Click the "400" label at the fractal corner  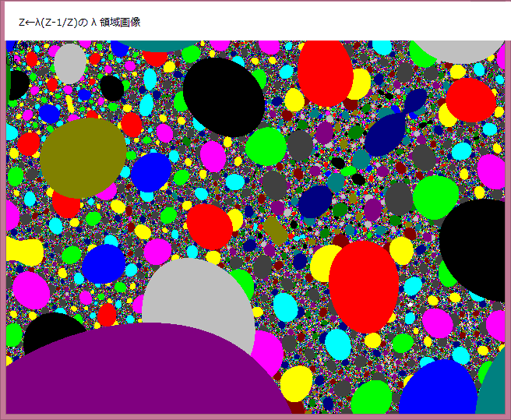pyautogui.click(x=20, y=46)
